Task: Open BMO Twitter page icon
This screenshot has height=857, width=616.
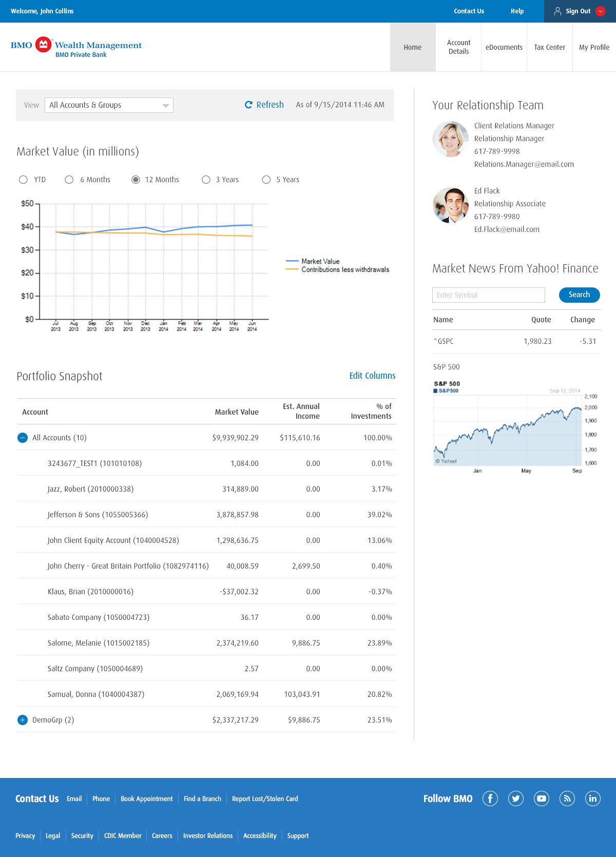Action: 516,798
